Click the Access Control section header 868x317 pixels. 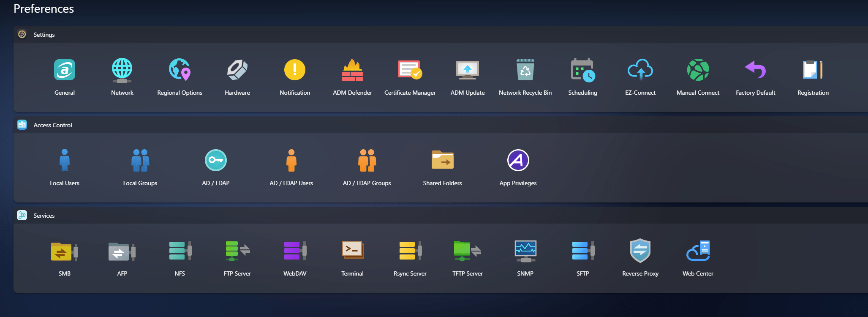[x=441, y=125]
